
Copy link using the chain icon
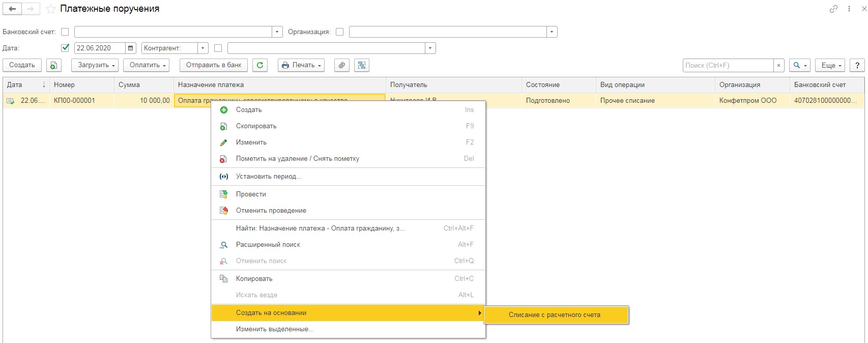[833, 9]
